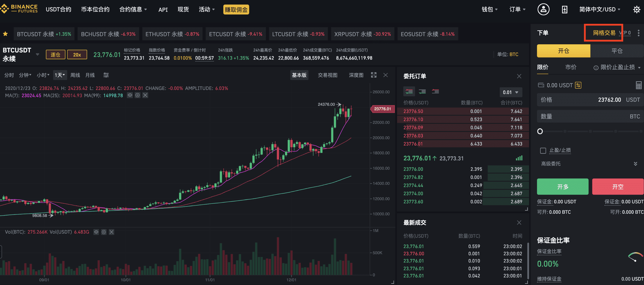
Task: Remove the MA indicator
Action: [x=145, y=95]
